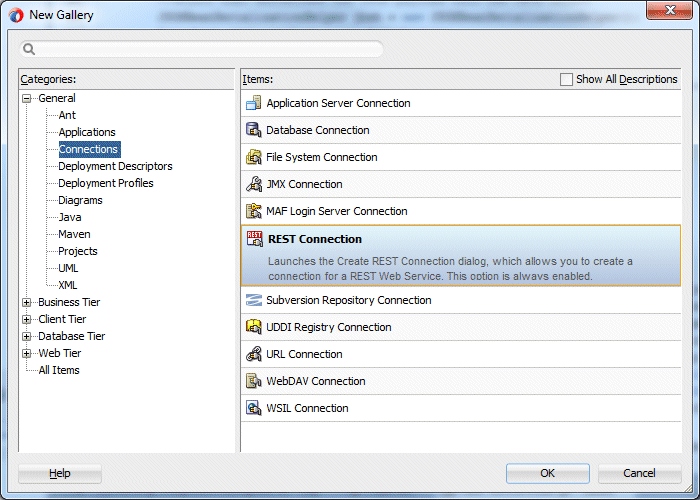Click the WebDAV Connection icon
The height and width of the screenshot is (500, 700).
[x=254, y=381]
